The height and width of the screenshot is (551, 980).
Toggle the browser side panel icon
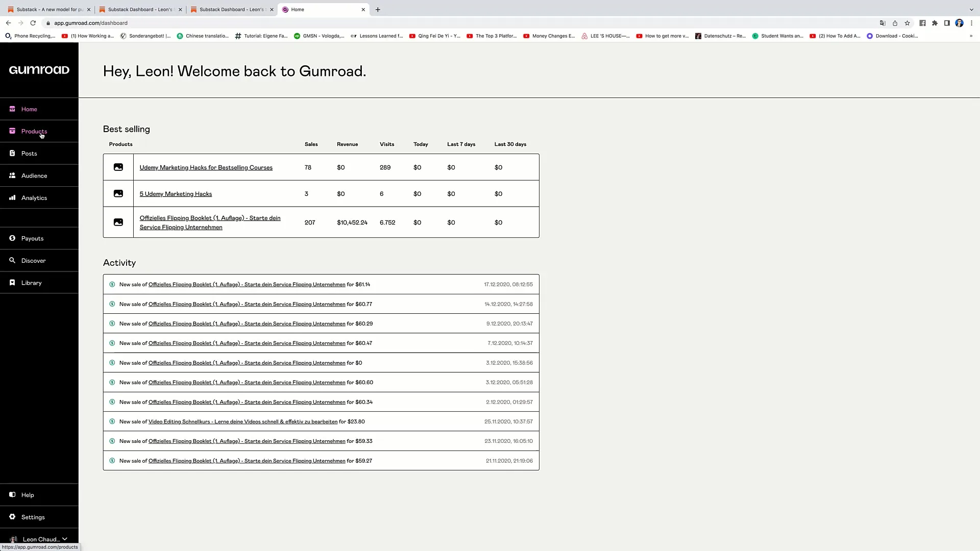coord(947,23)
